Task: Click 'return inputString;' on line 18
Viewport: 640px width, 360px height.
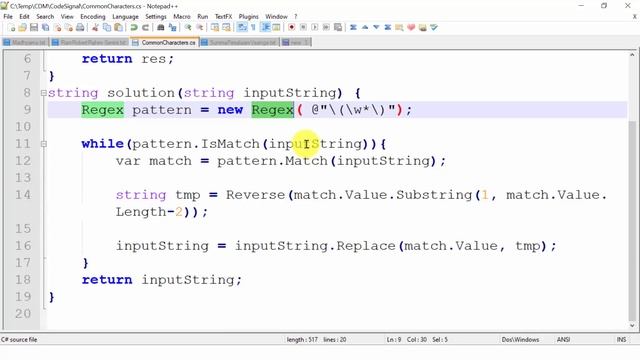Action: (x=162, y=280)
